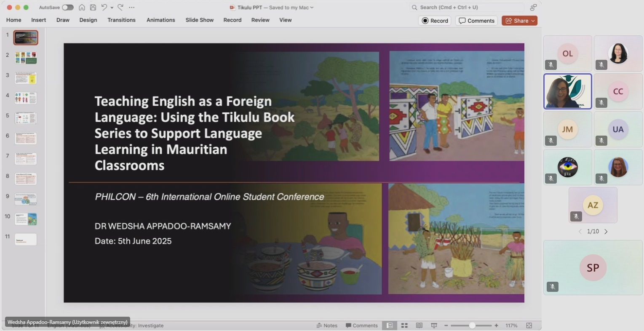Click the PHILCON conference subtitle text
This screenshot has width=644, height=331.
[209, 197]
